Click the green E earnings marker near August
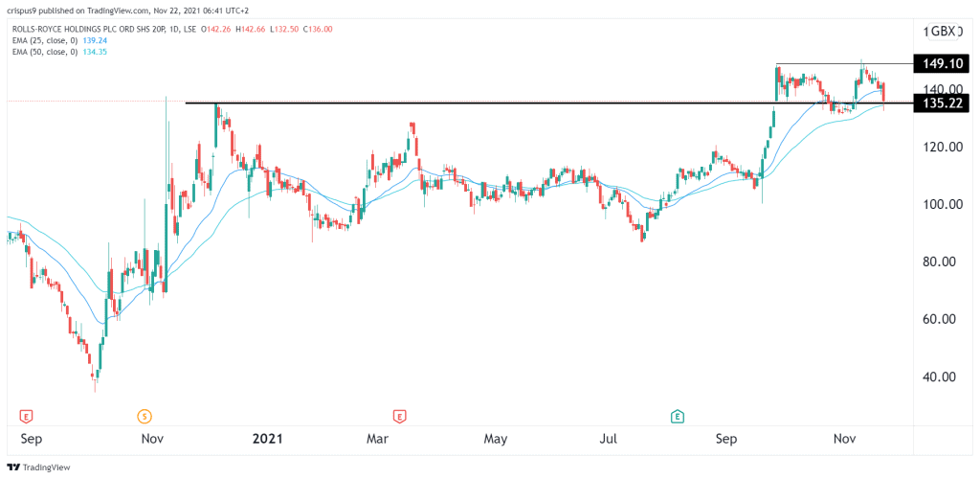 click(677, 415)
